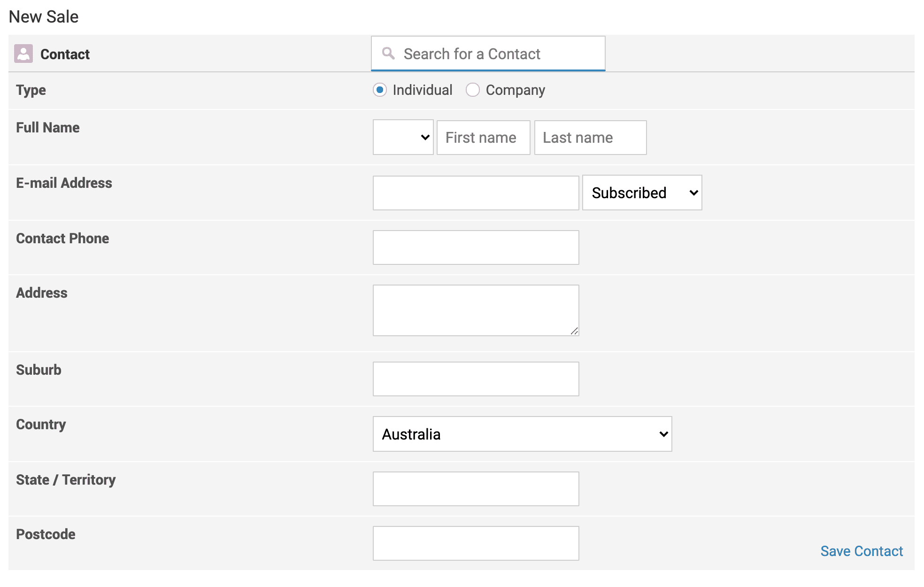Click the Postcode label
Image resolution: width=924 pixels, height=587 pixels.
(46, 534)
